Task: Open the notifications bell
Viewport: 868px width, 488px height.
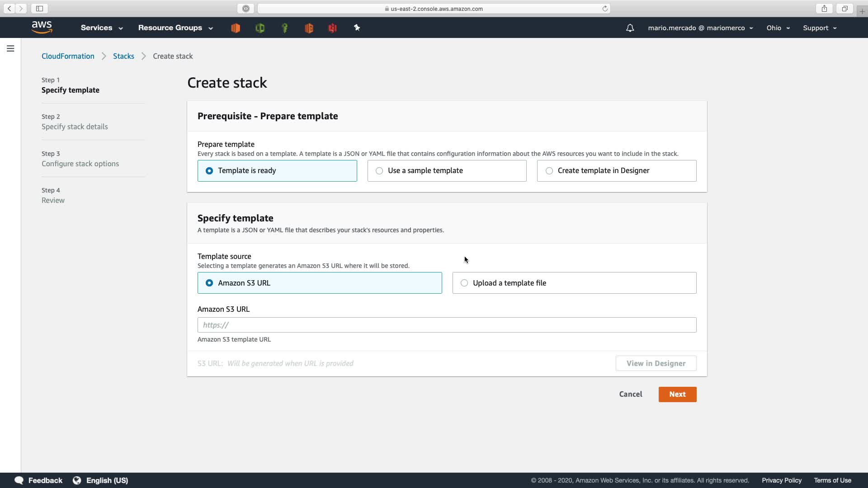Action: (630, 28)
